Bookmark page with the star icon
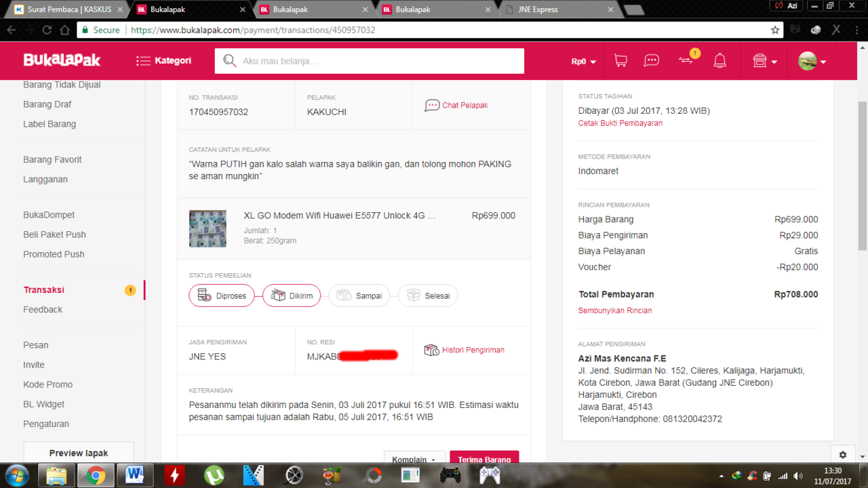This screenshot has width=868, height=488. [x=775, y=30]
